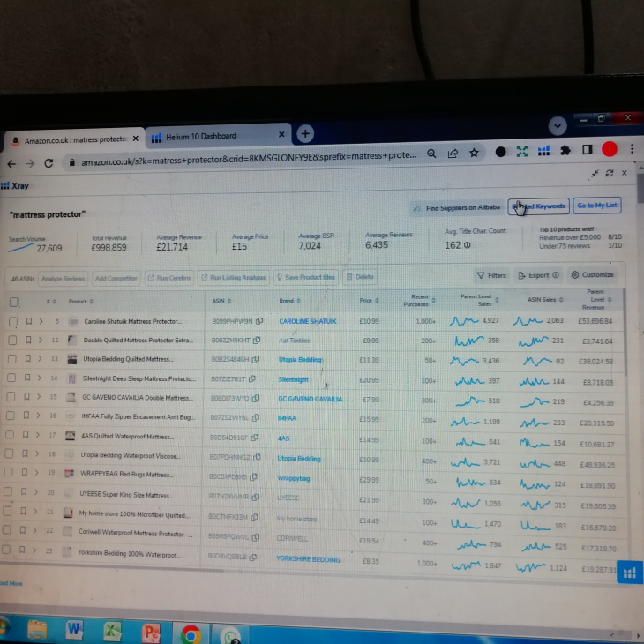The image size is (644, 644).
Task: Sort by the Brand column header
Action: pos(289,301)
